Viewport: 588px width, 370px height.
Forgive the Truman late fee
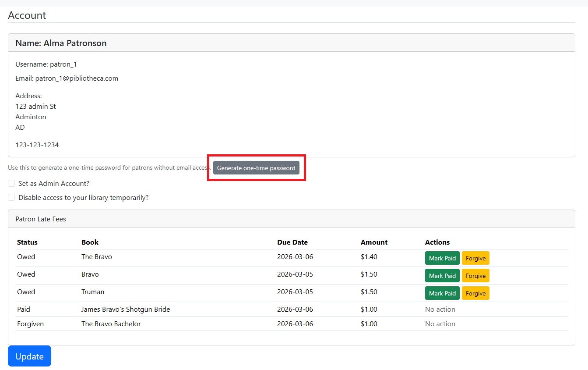[x=475, y=293]
